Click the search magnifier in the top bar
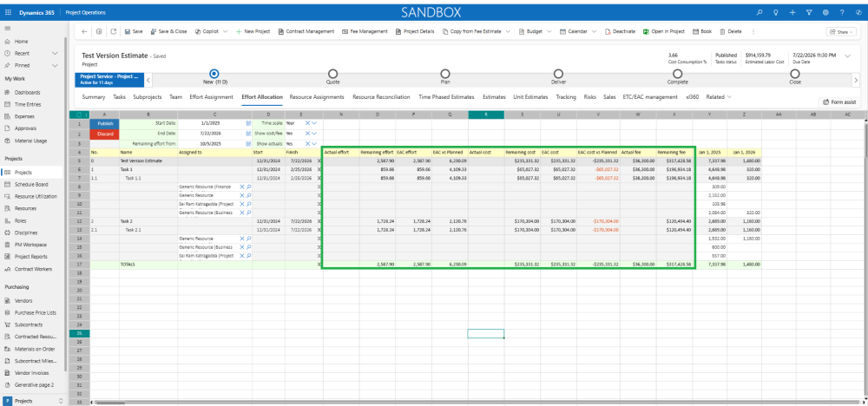This screenshot has width=868, height=406. coord(759,12)
